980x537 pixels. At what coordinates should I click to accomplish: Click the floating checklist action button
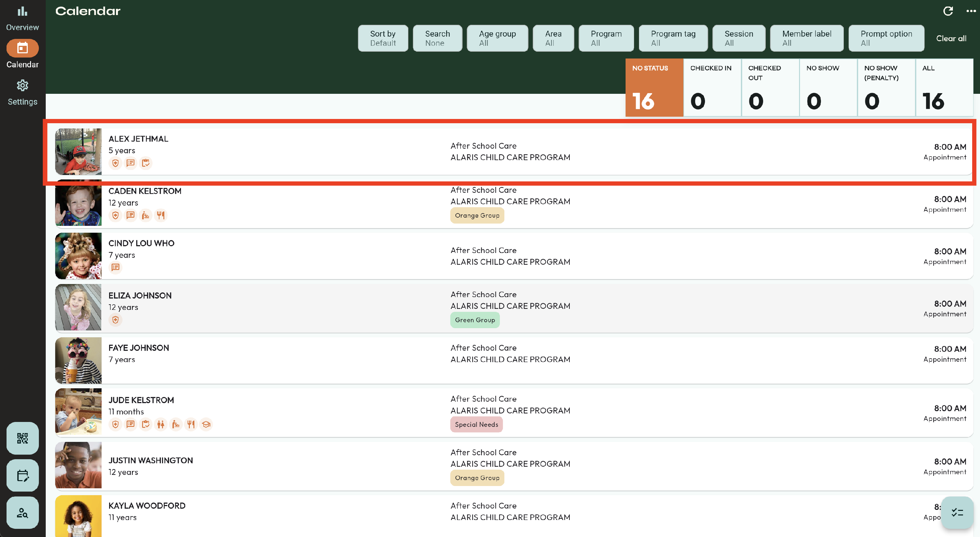point(957,512)
